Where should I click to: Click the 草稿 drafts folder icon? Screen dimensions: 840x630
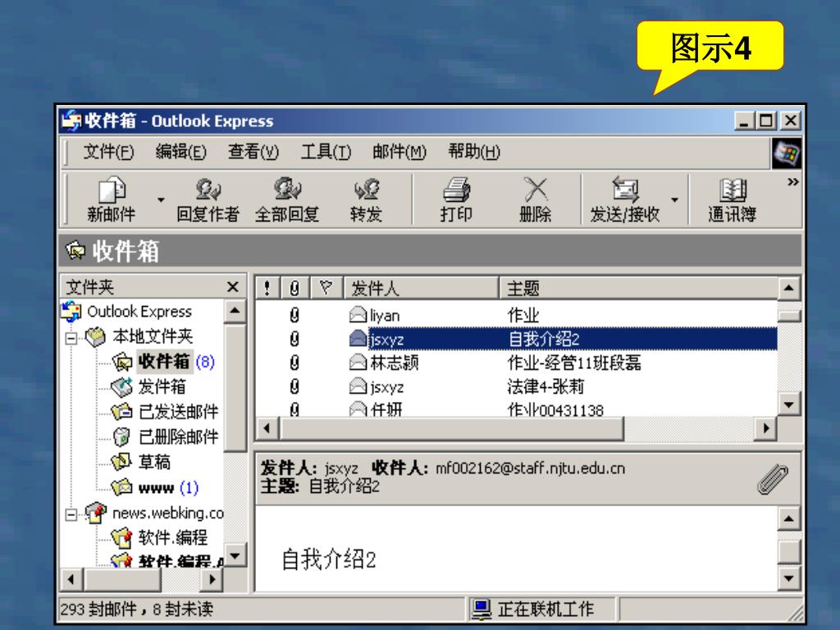coord(121,461)
